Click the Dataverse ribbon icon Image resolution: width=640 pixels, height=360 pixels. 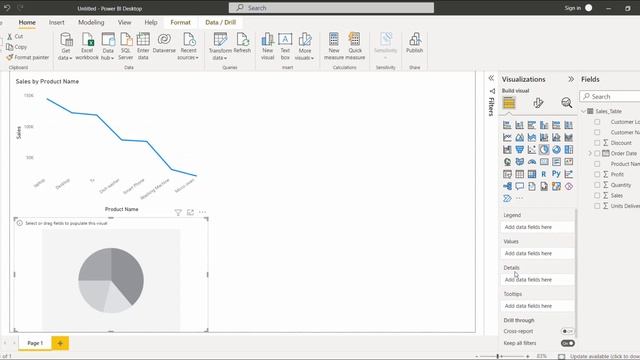[164, 43]
